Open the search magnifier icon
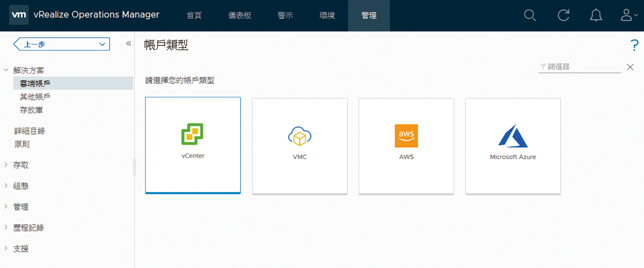This screenshot has height=268, width=644. pyautogui.click(x=530, y=15)
